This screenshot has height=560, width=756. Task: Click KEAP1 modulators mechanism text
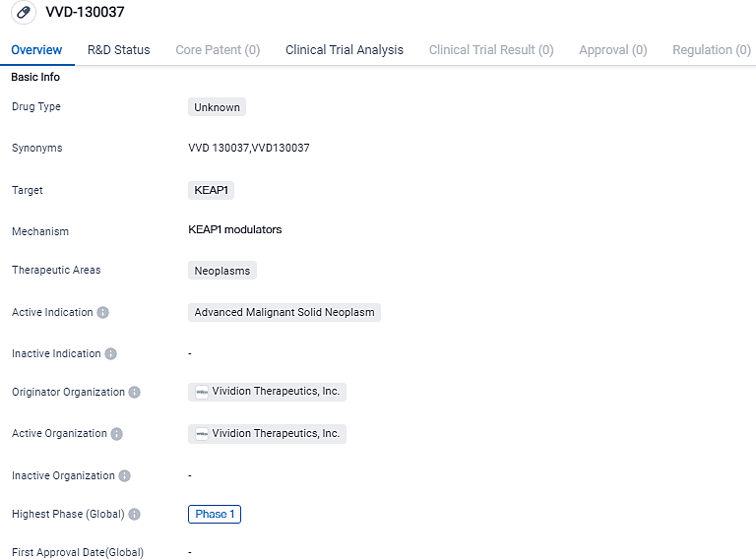coord(235,230)
